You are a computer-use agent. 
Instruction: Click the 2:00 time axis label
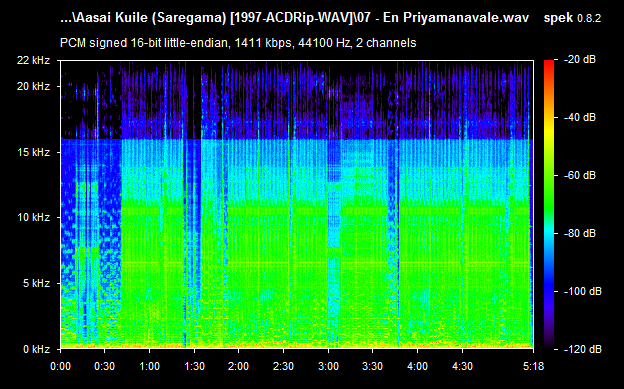(239, 366)
